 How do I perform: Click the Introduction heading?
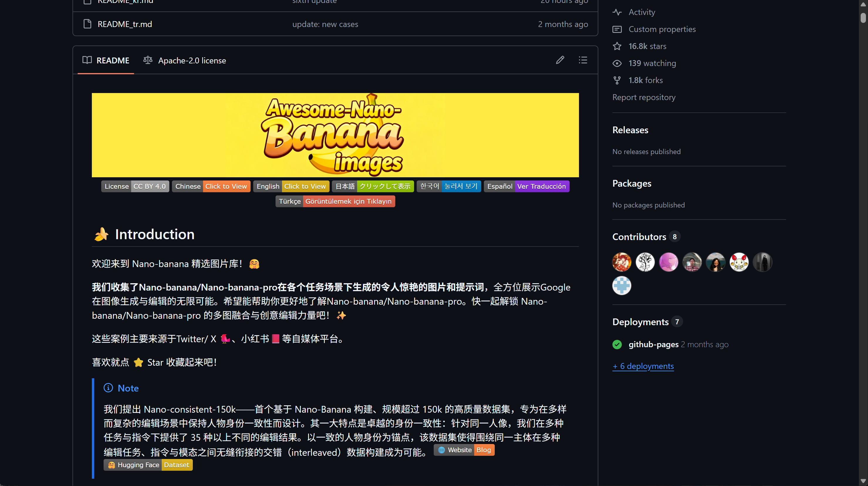click(x=155, y=234)
